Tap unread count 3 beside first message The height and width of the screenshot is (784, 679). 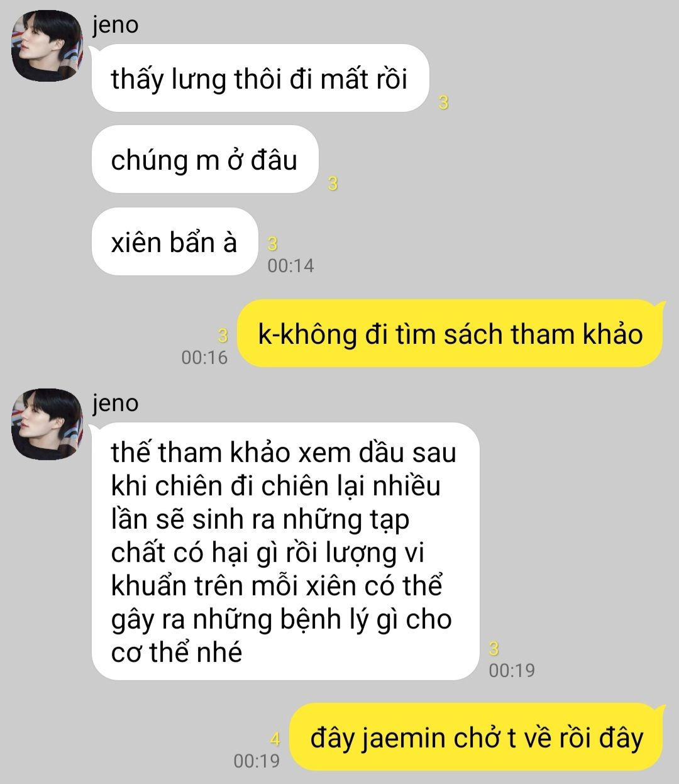tap(443, 102)
